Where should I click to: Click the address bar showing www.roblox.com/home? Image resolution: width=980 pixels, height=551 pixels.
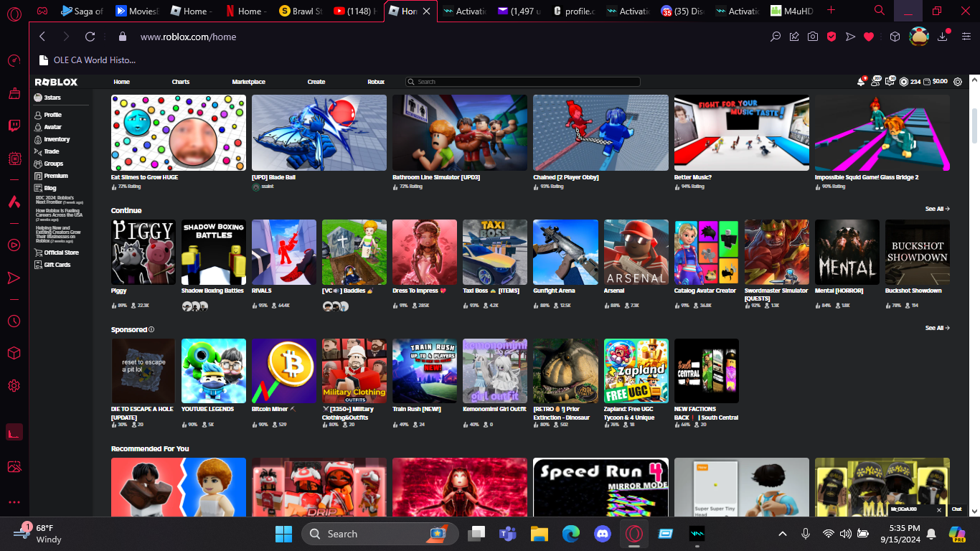[188, 37]
